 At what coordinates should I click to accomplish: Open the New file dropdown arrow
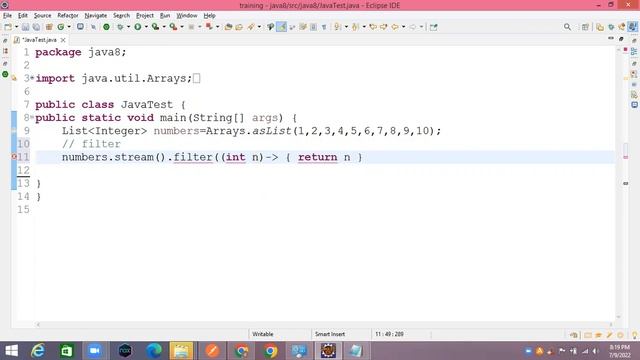17,27
